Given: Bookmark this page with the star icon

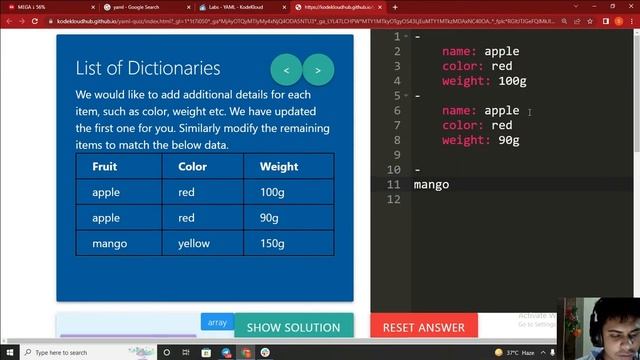Looking at the screenshot, I should click(x=590, y=21).
